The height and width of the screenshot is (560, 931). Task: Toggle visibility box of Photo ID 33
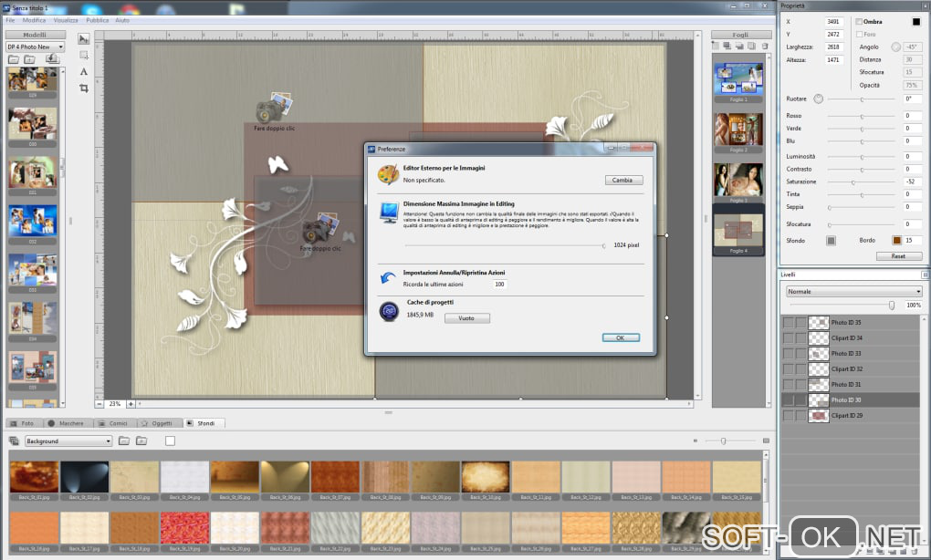tap(788, 353)
